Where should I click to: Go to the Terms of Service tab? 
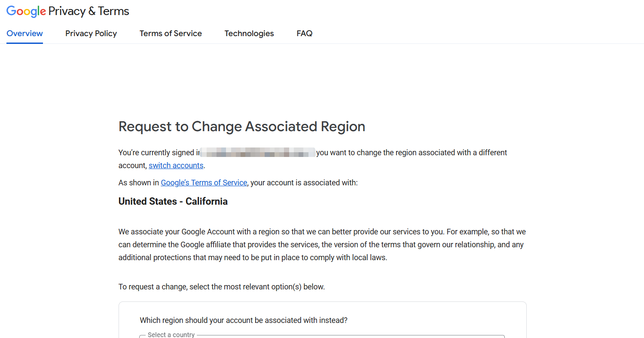pos(171,34)
